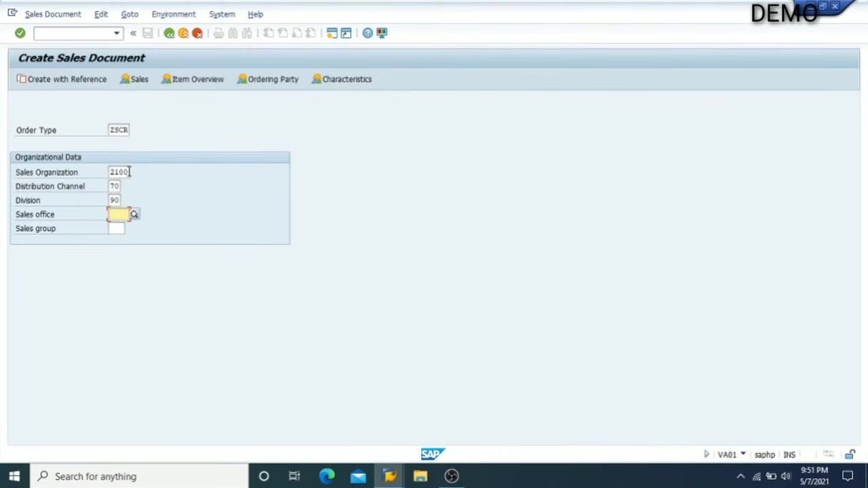This screenshot has height=488, width=868.
Task: Click the Ordering Party button
Action: point(268,79)
